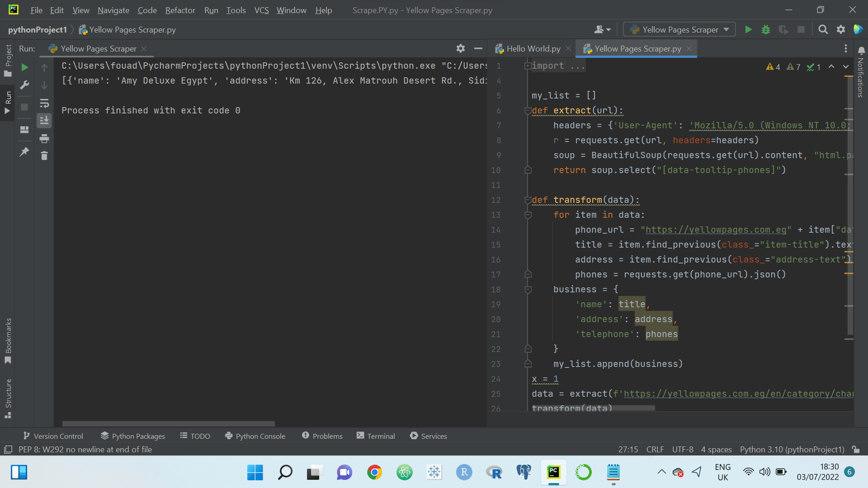Start debugging with the bug icon

tap(766, 30)
